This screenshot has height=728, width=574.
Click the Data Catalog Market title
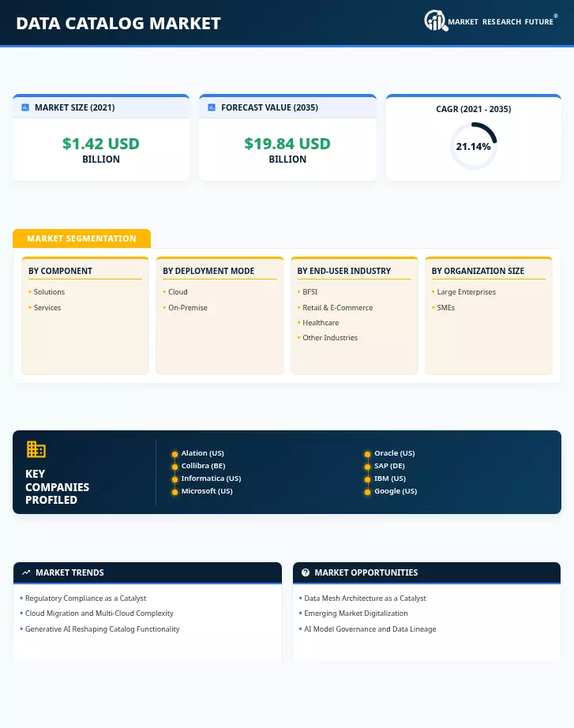click(118, 23)
